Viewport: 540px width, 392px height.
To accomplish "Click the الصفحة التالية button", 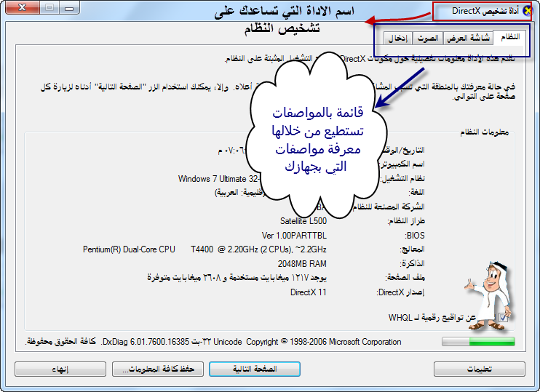I will point(255,369).
